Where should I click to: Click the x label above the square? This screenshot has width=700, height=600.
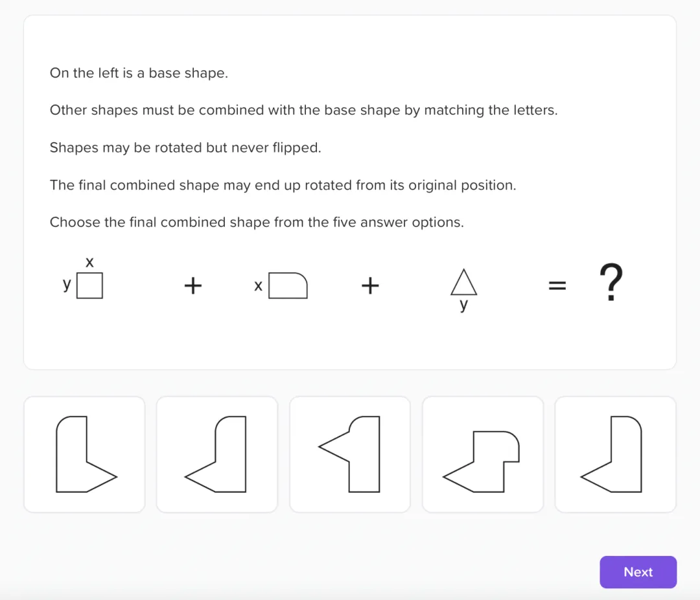[89, 262]
